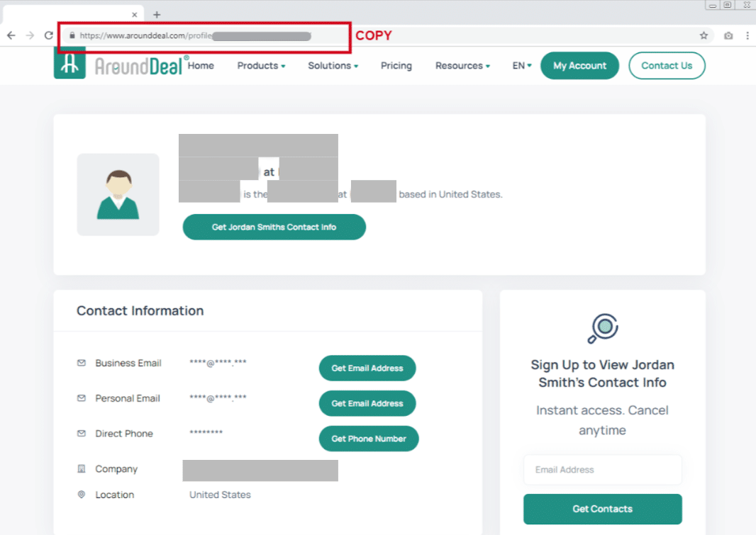Select the United States location value
The height and width of the screenshot is (535, 756).
(220, 495)
